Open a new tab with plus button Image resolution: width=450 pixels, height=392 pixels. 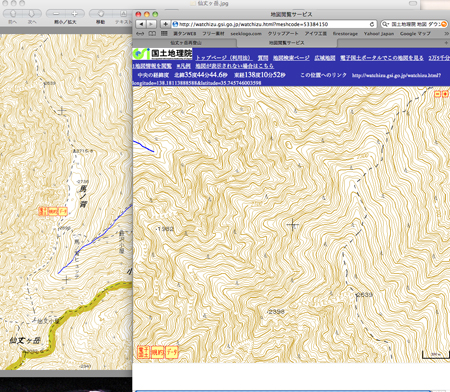[446, 43]
